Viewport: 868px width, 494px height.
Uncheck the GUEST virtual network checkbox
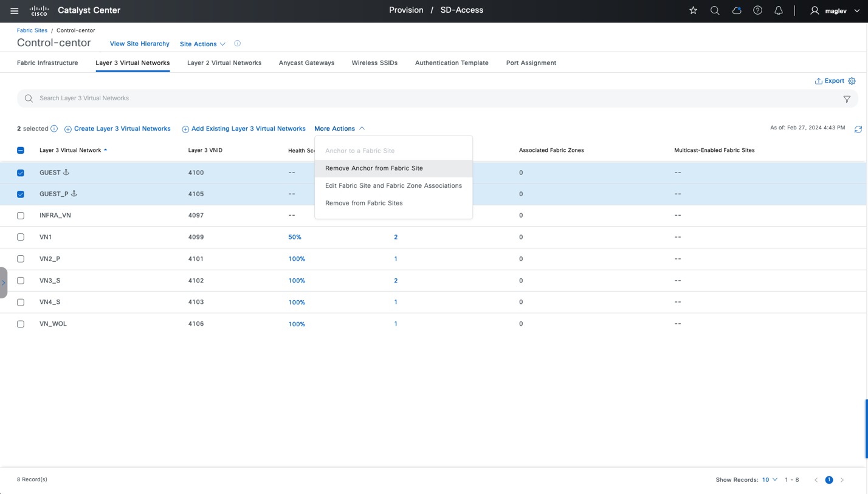(x=21, y=173)
